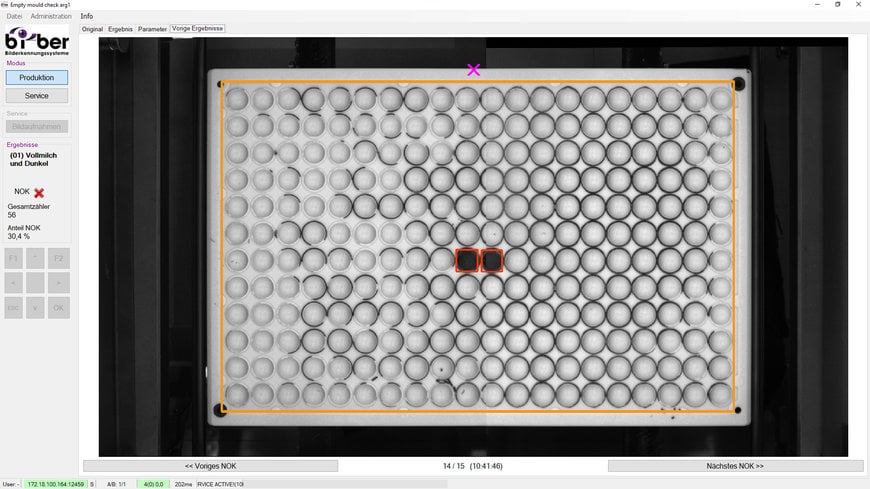Click the orange inspection region frame's top edge
Image resolution: width=870 pixels, height=489 pixels.
click(477, 82)
